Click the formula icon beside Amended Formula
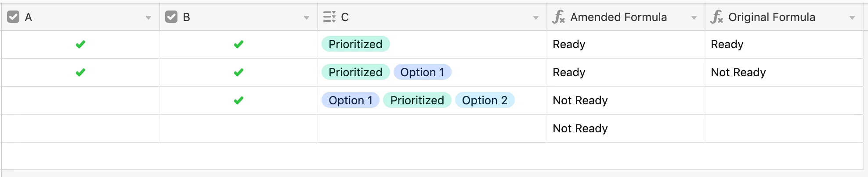 [559, 17]
